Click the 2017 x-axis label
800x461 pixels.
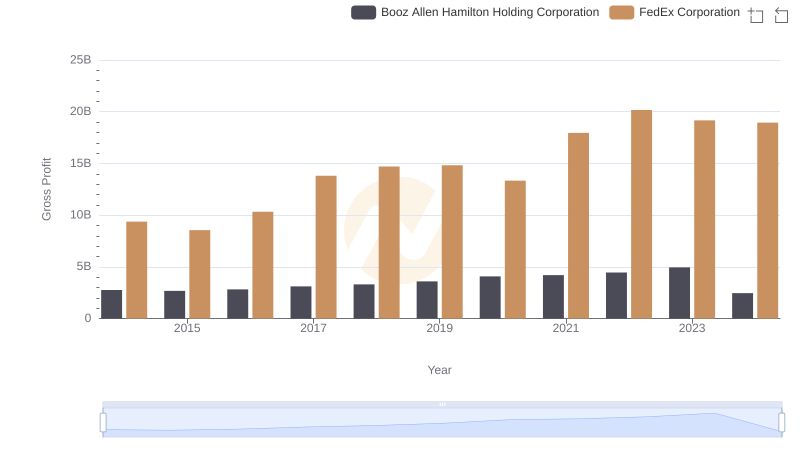point(313,328)
